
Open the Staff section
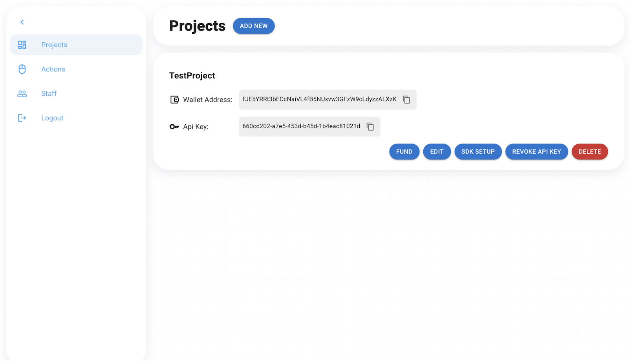coord(49,94)
